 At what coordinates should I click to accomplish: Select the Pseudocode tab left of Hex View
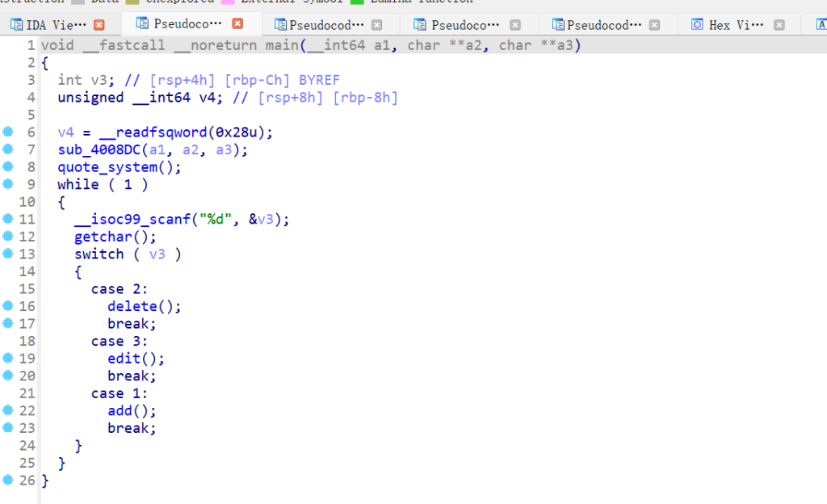(x=604, y=25)
